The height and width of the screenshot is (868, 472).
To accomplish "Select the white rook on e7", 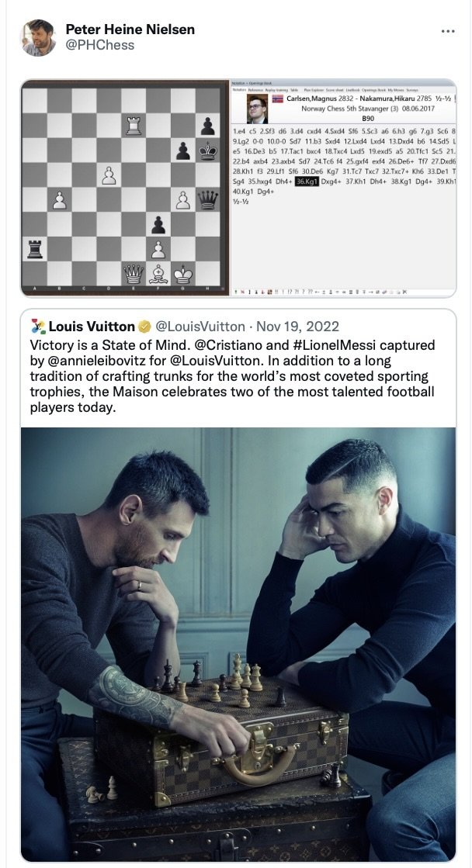I will (134, 126).
